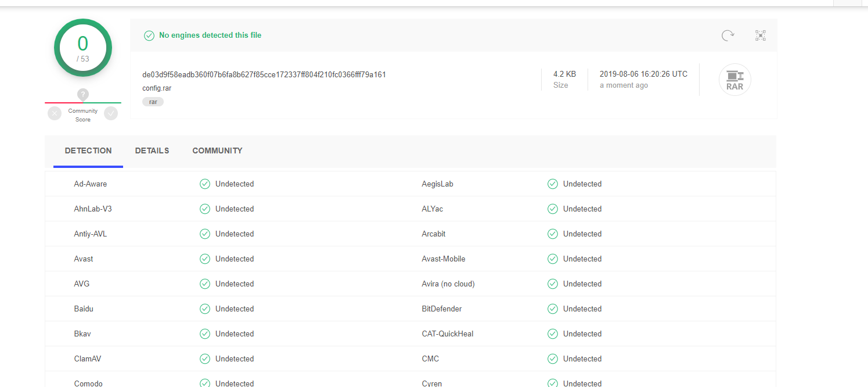868x387 pixels.
Task: Click the ClamAV undetected check icon
Action: (x=205, y=359)
